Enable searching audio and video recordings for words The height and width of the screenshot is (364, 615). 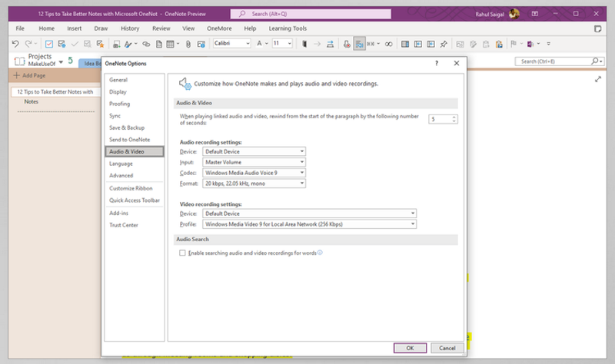tap(182, 253)
